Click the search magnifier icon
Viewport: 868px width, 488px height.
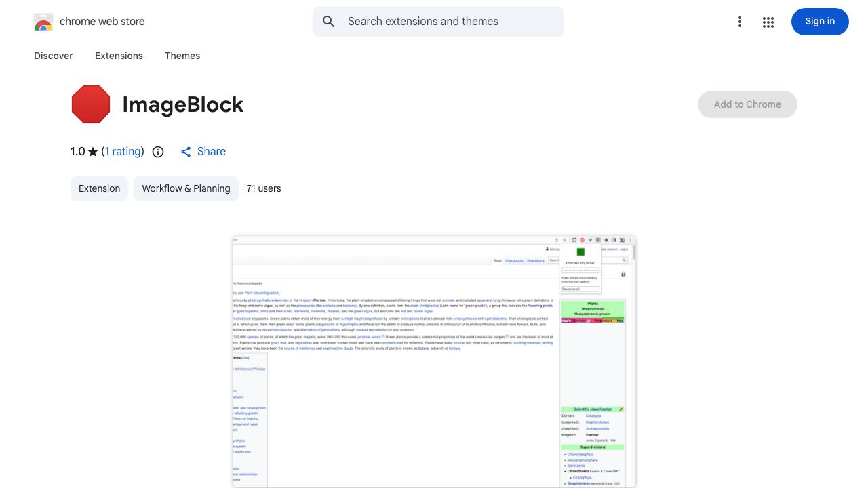(x=329, y=22)
